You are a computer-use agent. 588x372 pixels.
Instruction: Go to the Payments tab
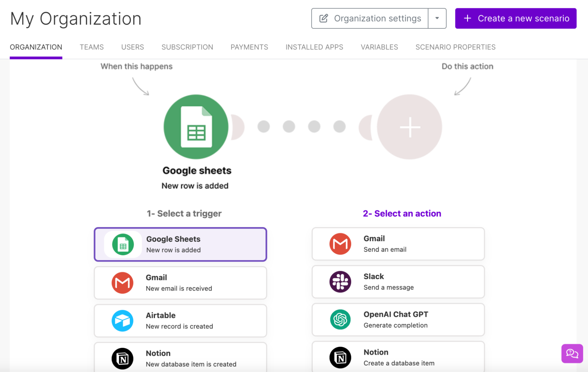249,47
